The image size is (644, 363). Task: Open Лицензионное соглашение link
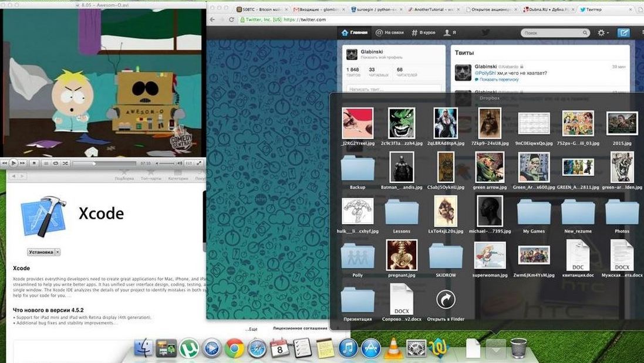300,328
